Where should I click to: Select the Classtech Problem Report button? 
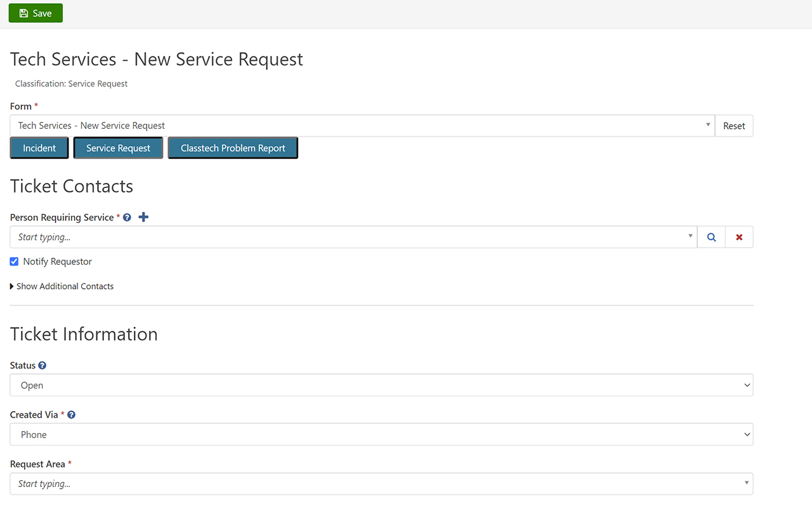[x=233, y=148]
